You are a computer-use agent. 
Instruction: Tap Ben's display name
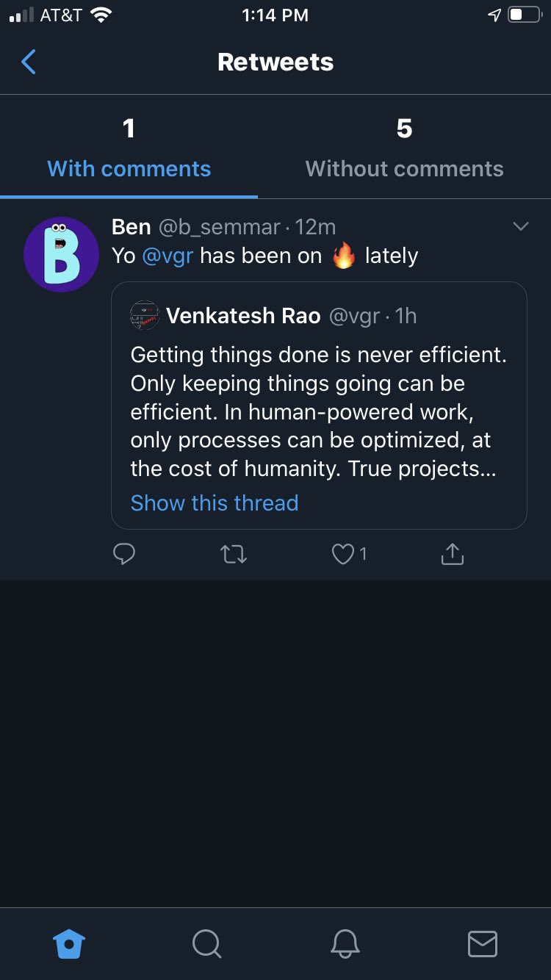[x=131, y=227]
